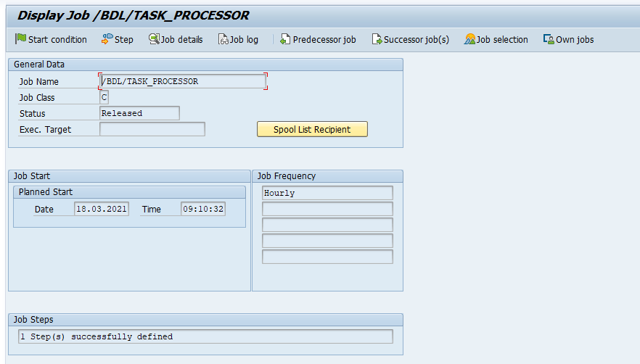Select the Job Name input field
This screenshot has width=640, height=364.
(182, 81)
